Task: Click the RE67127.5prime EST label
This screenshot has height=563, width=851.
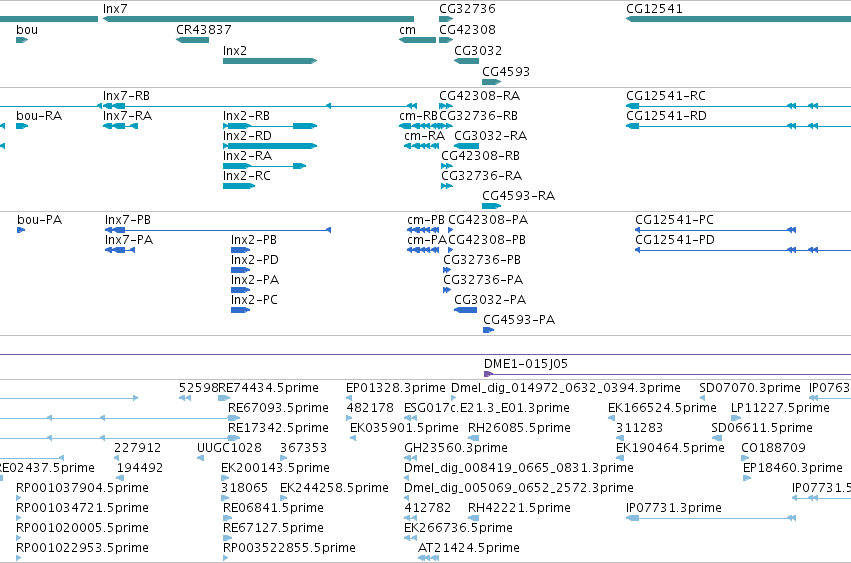Action: click(x=273, y=528)
